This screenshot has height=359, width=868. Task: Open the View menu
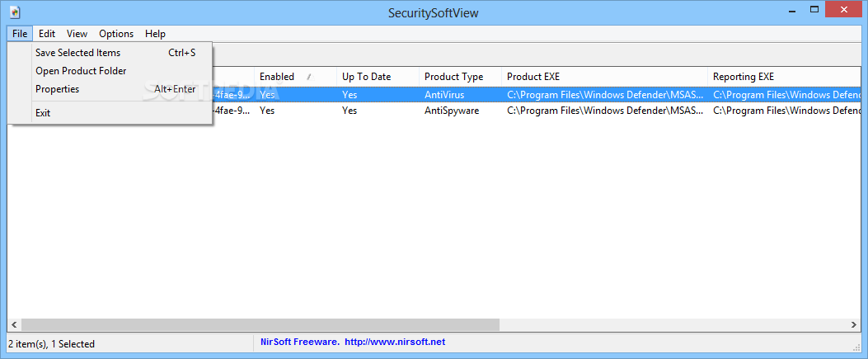tap(77, 34)
